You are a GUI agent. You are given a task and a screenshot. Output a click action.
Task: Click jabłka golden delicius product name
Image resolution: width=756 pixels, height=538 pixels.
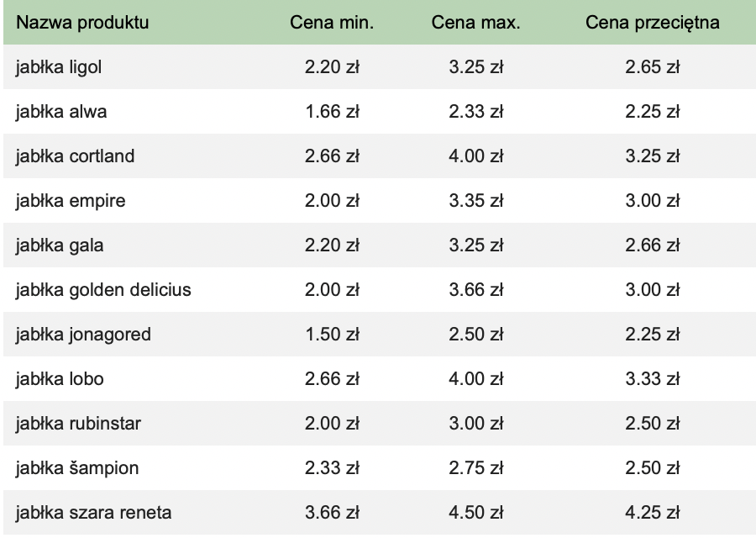coord(103,289)
